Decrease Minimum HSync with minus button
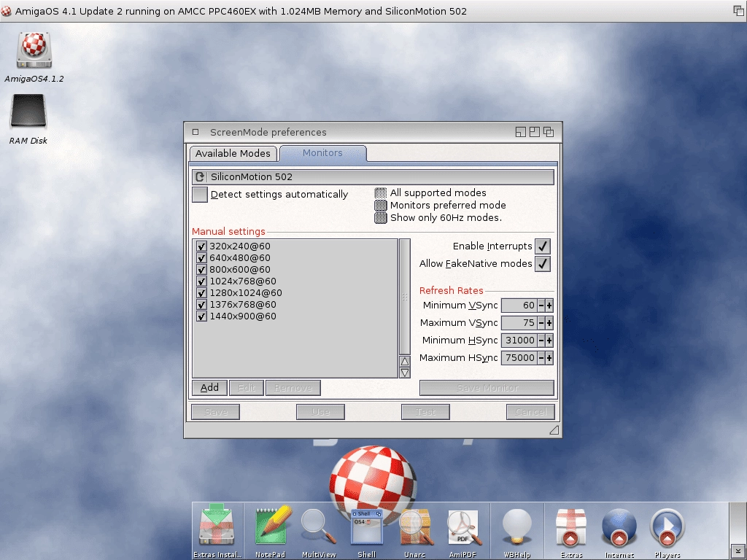 click(541, 341)
